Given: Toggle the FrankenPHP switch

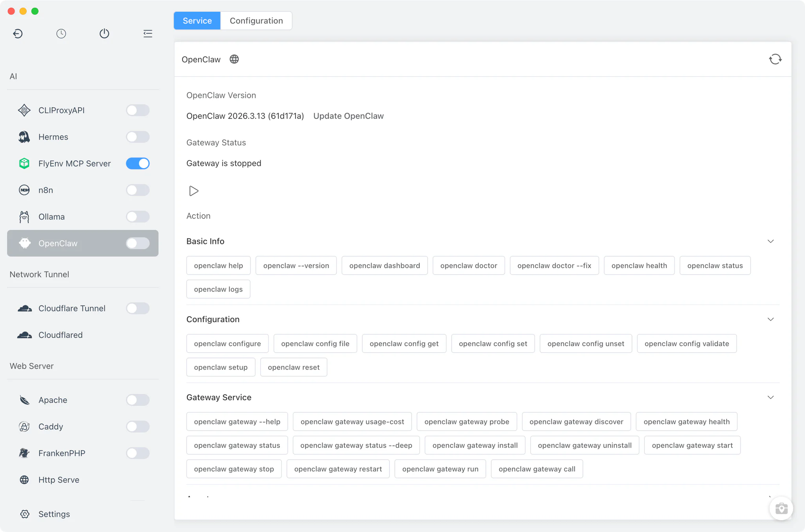Looking at the screenshot, I should [x=138, y=453].
